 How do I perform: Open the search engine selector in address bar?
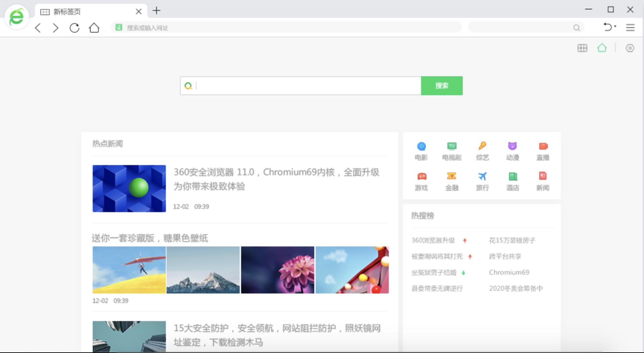119,27
